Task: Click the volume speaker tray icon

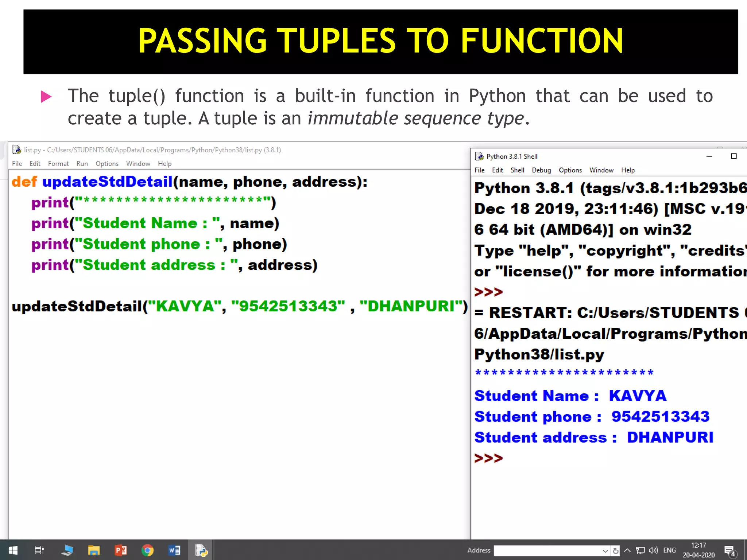Action: click(x=653, y=551)
